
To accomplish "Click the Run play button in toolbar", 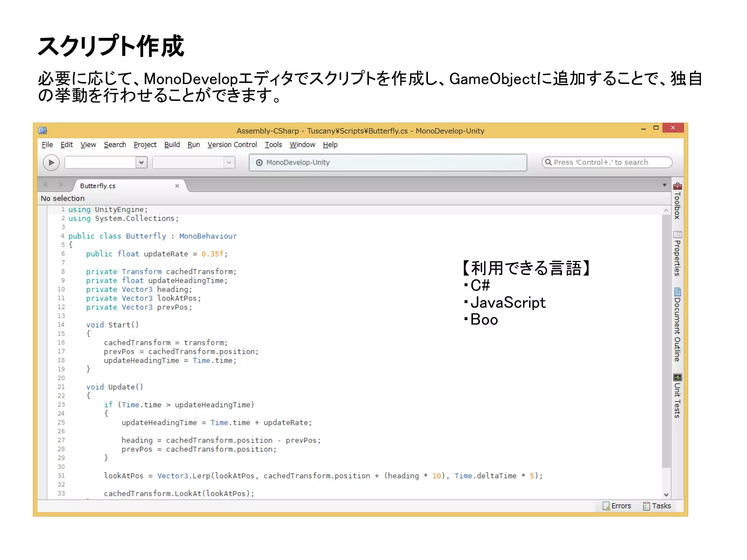I will click(x=51, y=162).
